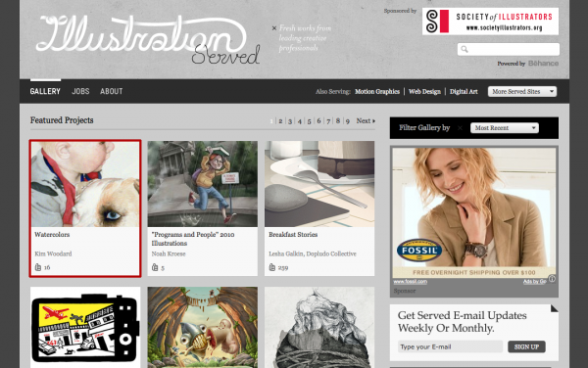
Task: Open the Jobs tab
Action: pos(80,91)
